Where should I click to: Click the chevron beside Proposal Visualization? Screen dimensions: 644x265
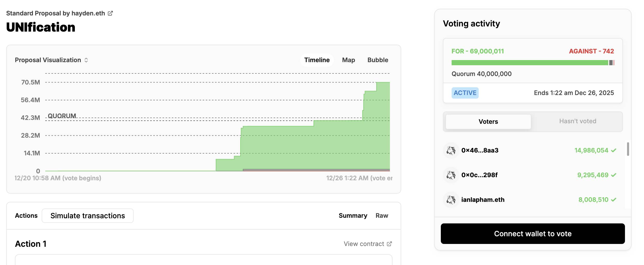[x=86, y=60]
